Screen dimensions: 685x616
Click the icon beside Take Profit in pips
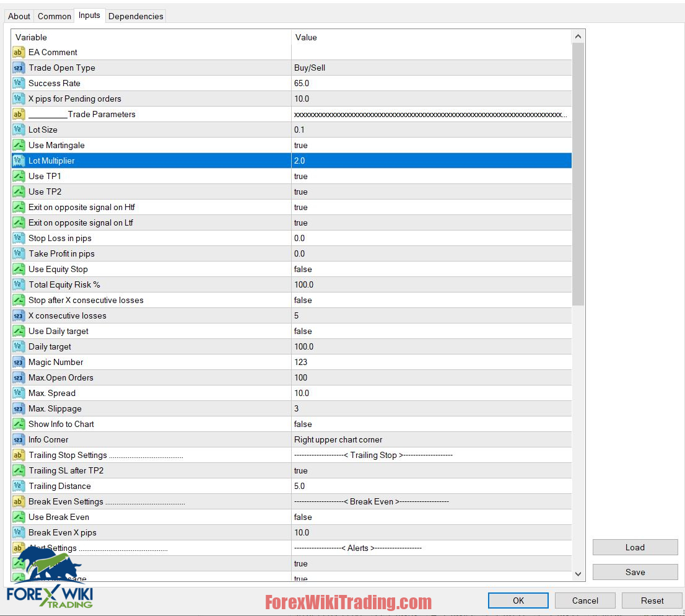(x=19, y=253)
